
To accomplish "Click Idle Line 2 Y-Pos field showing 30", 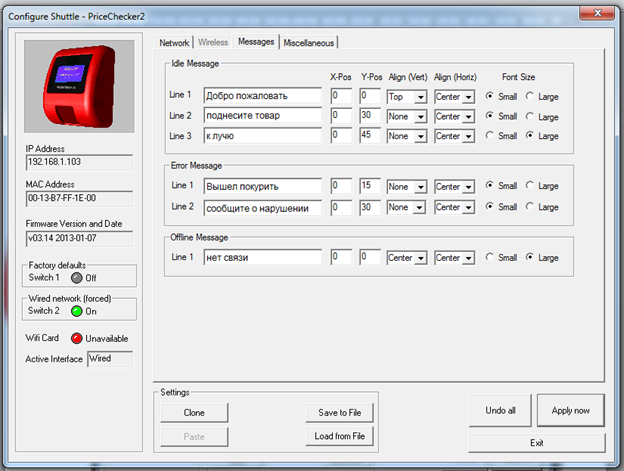I will (370, 115).
